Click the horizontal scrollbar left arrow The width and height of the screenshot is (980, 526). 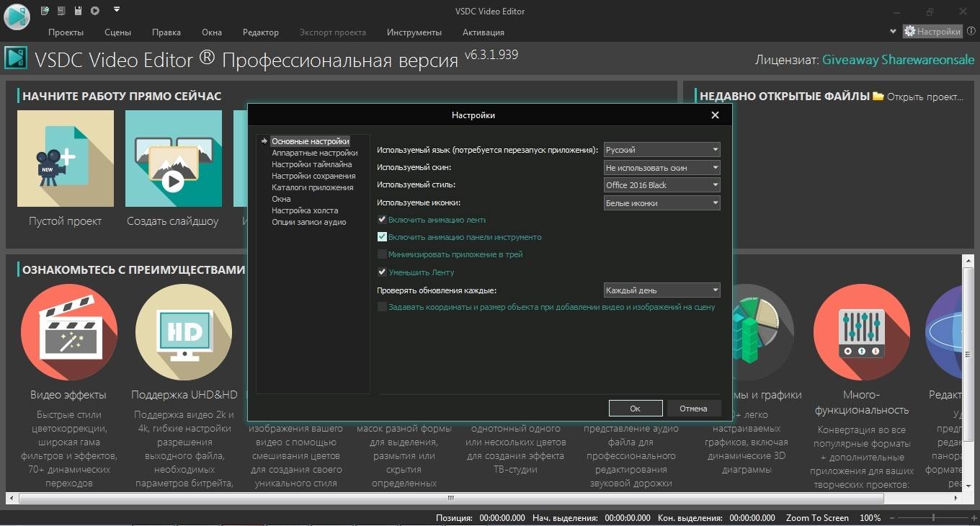[12, 498]
